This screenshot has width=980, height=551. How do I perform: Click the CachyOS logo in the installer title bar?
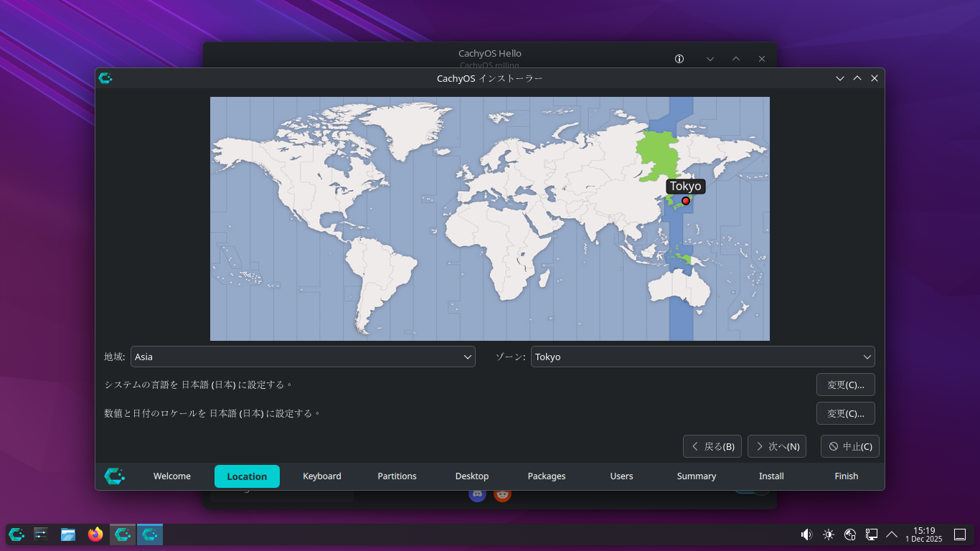[105, 78]
